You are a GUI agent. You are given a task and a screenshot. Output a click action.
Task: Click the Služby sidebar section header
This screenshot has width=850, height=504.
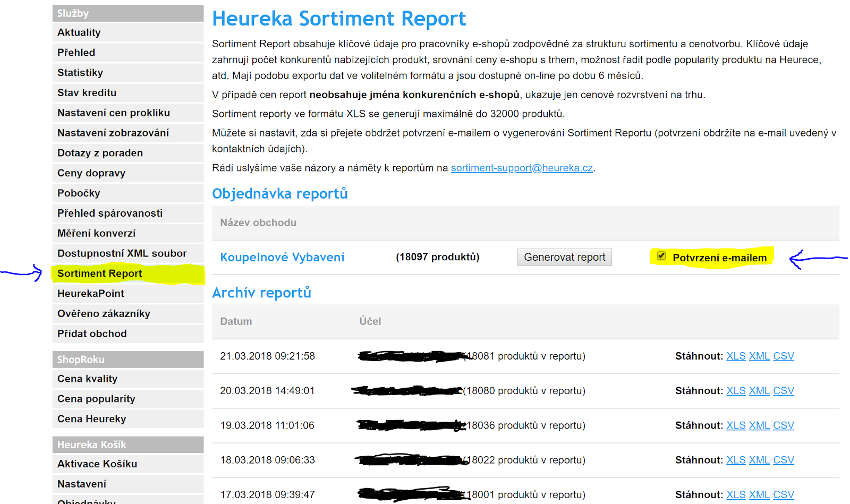(x=128, y=13)
